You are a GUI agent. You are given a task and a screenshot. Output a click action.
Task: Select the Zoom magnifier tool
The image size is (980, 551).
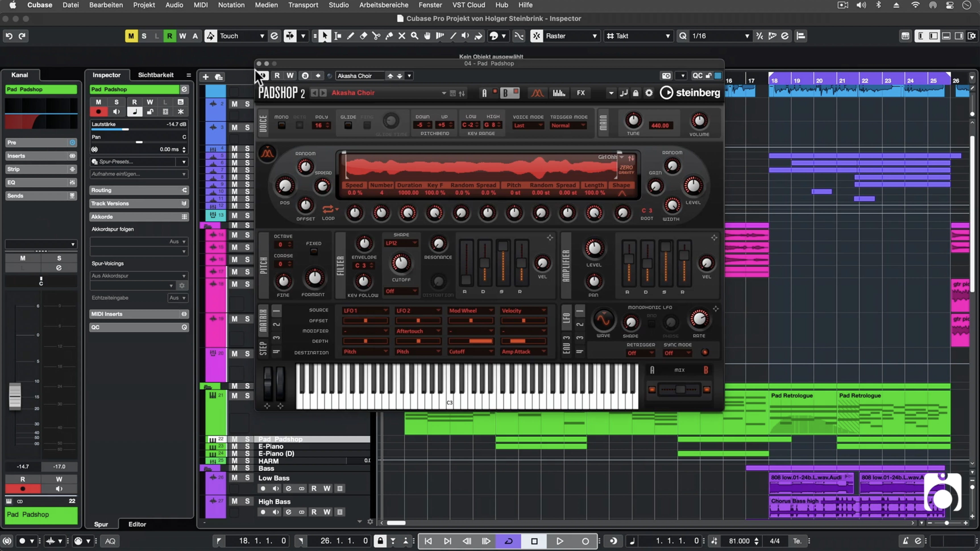click(415, 36)
